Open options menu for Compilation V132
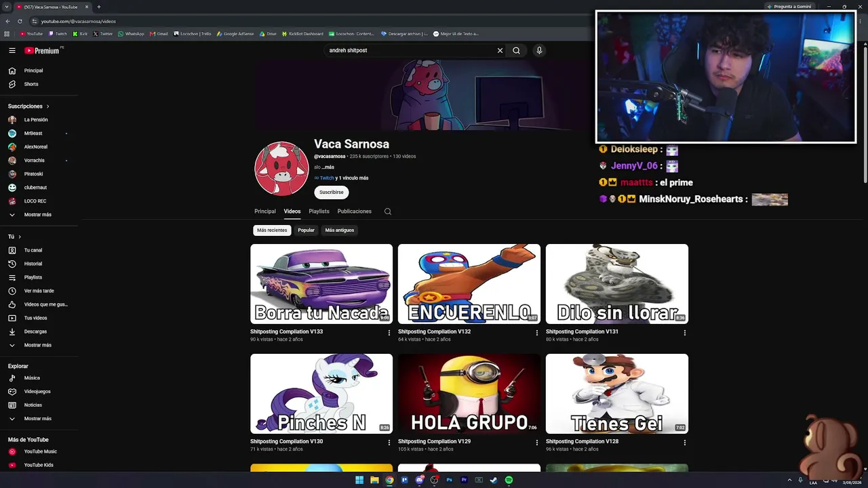The image size is (868, 488). click(x=537, y=333)
